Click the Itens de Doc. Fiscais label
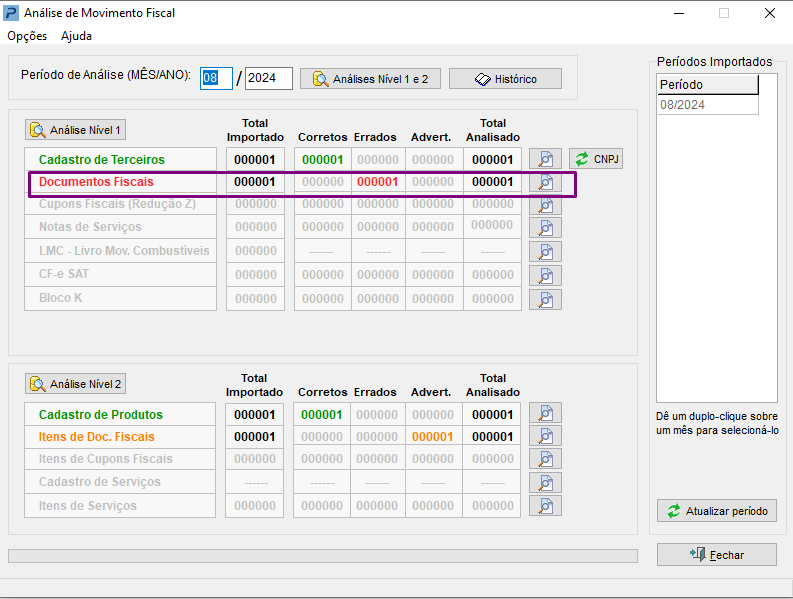The width and height of the screenshot is (793, 599). click(x=97, y=437)
